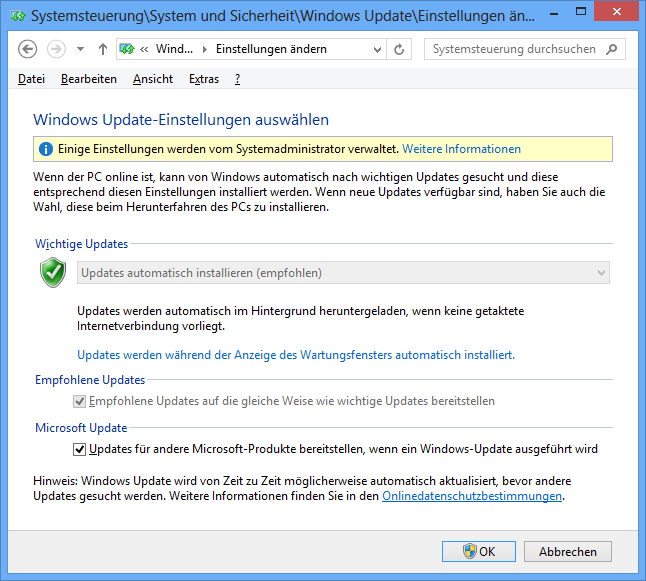Click the Windows Update icon in address bar

coord(127,49)
